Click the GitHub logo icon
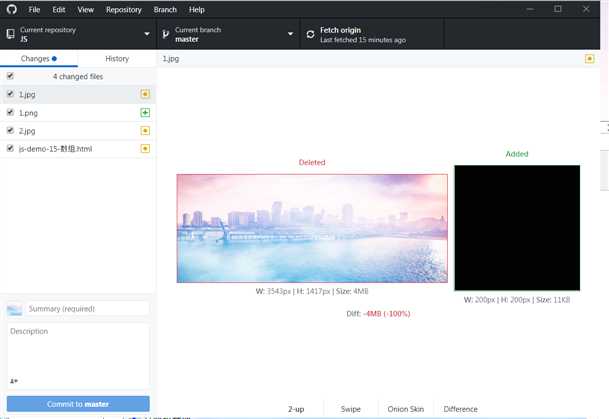Screen dimensions: 609x419 [x=12, y=9]
